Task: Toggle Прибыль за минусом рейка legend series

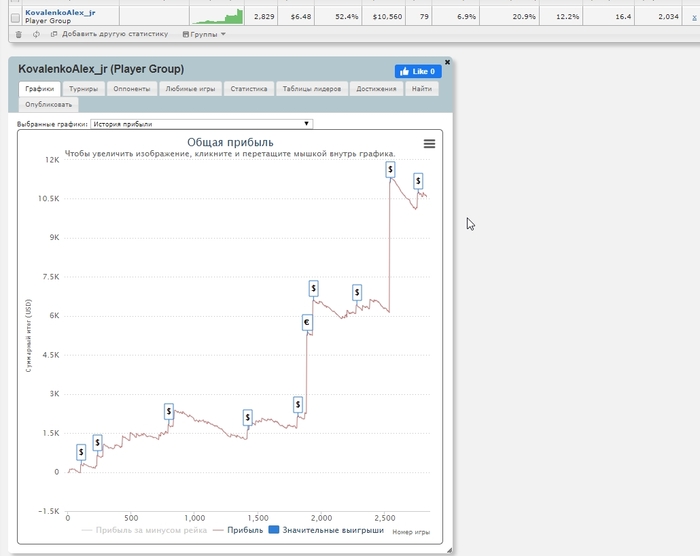Action: pyautogui.click(x=145, y=530)
